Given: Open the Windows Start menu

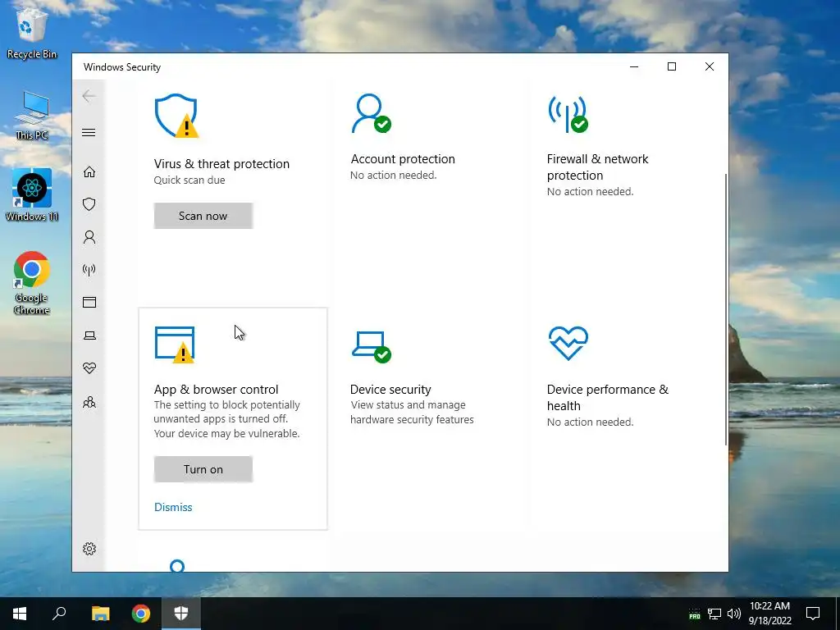Looking at the screenshot, I should click(20, 614).
